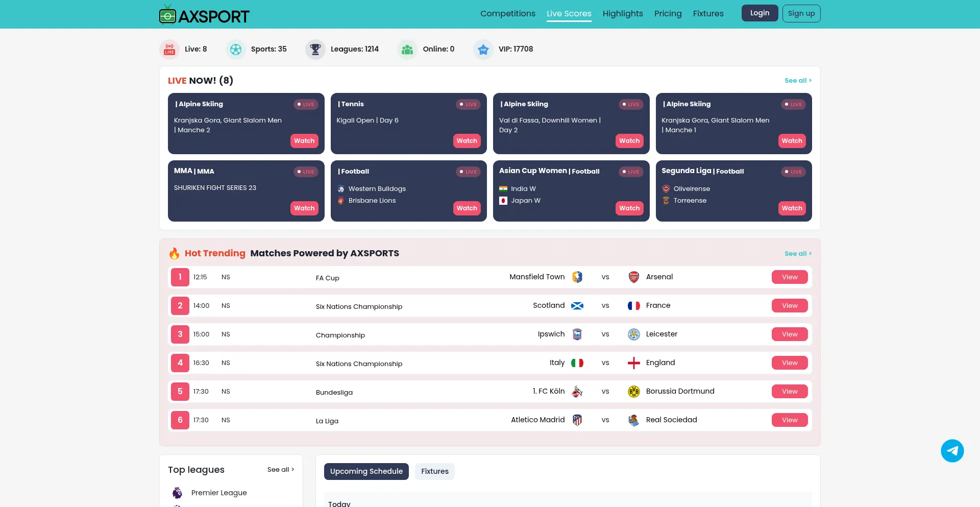Click the Atletico Madrid crest
This screenshot has width=980, height=507.
pos(577,420)
